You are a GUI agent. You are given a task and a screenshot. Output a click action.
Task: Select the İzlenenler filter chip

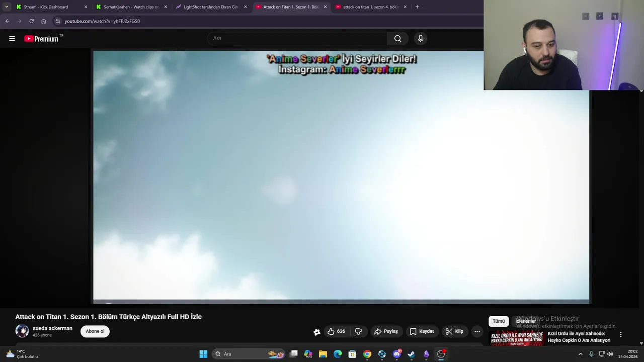pos(525,321)
